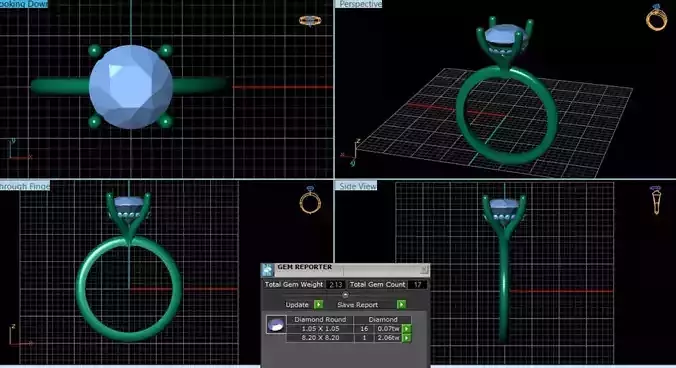Collapse the Gem Reporter summary with round toggle
This screenshot has height=368, width=676.
click(x=345, y=295)
